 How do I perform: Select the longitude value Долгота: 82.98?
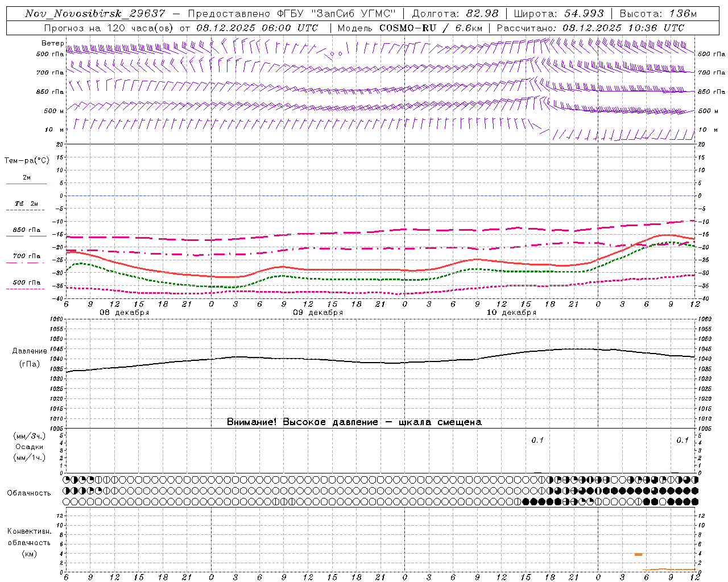point(455,14)
